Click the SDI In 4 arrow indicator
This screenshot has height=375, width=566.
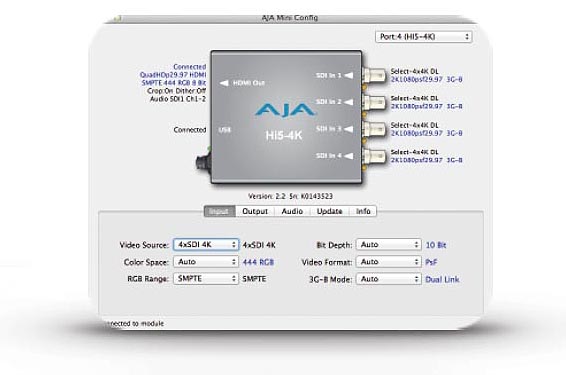[x=349, y=156]
